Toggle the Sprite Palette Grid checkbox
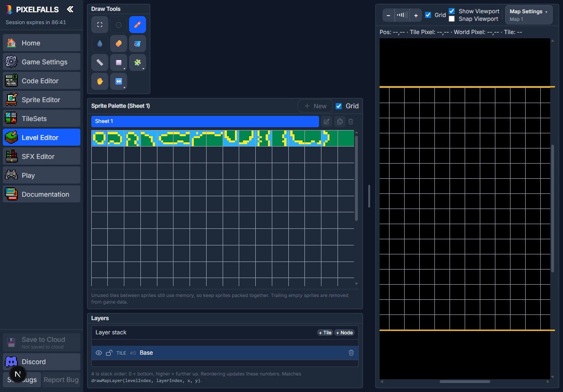563x392 pixels. [338, 106]
